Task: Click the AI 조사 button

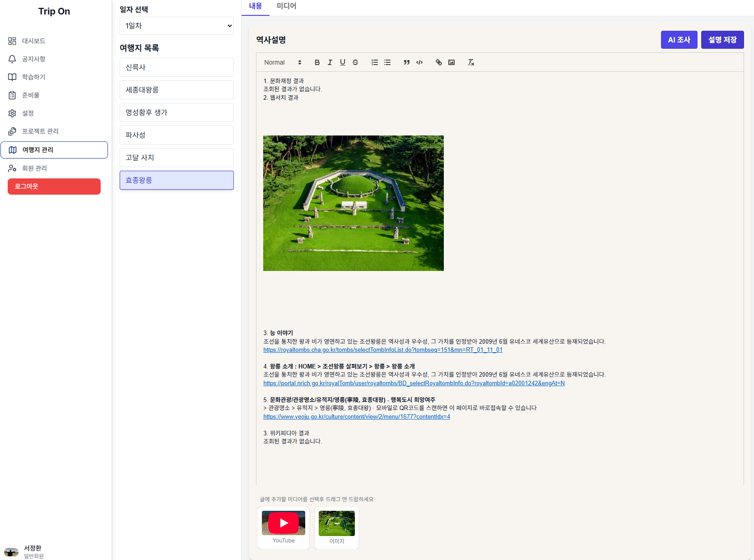Action: [x=679, y=40]
